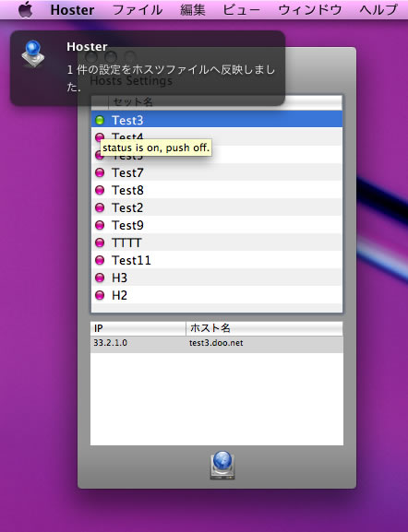Toggle the Test9 status light
Screen dimensions: 408x532
tap(100, 225)
